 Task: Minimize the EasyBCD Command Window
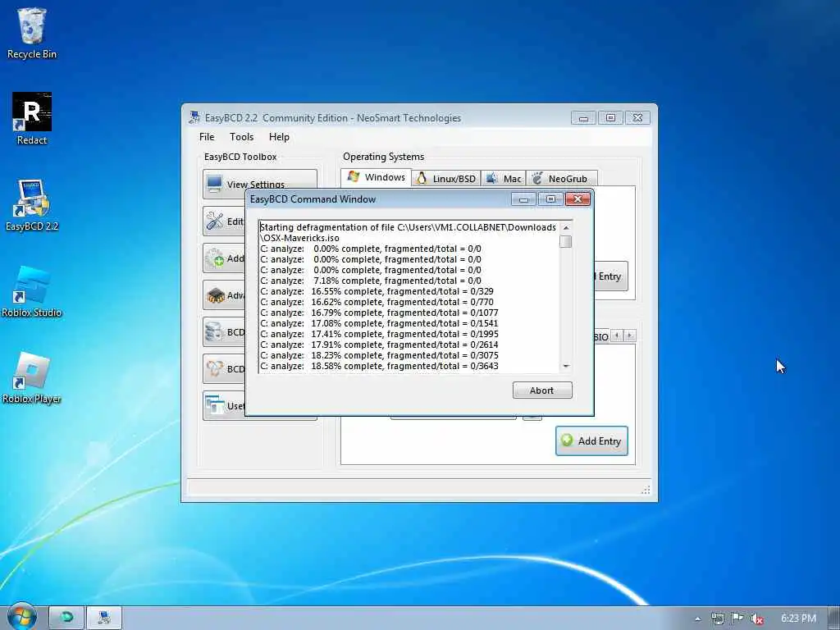(523, 199)
